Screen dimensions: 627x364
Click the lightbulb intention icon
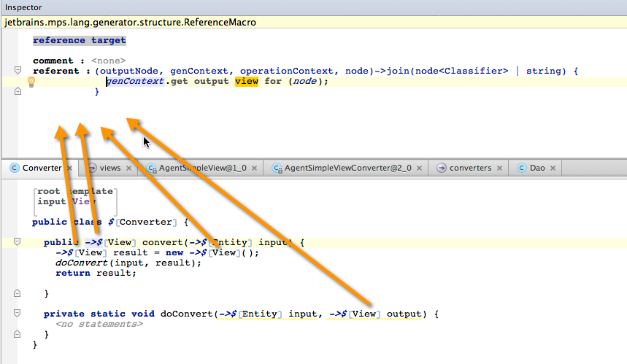[x=31, y=82]
